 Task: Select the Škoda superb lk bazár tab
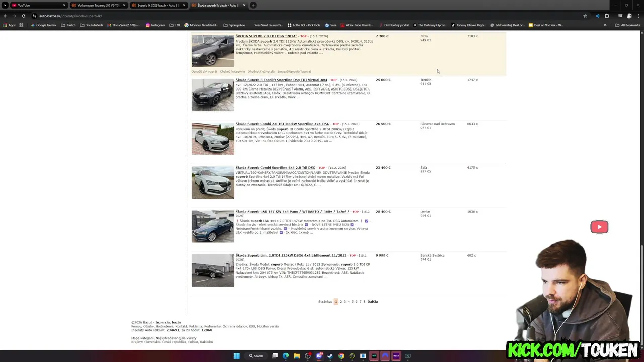click(x=218, y=5)
